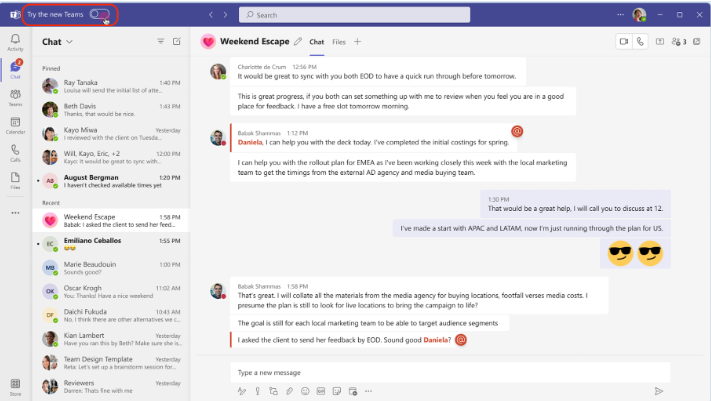Open Settings and more ellipsis in title bar
The width and height of the screenshot is (711, 401).
coord(620,15)
